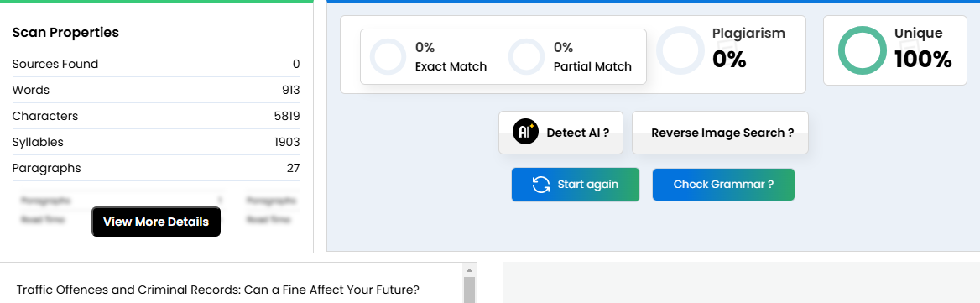This screenshot has height=303, width=980.
Task: Select the Syllables 1903 row
Action: (x=156, y=143)
